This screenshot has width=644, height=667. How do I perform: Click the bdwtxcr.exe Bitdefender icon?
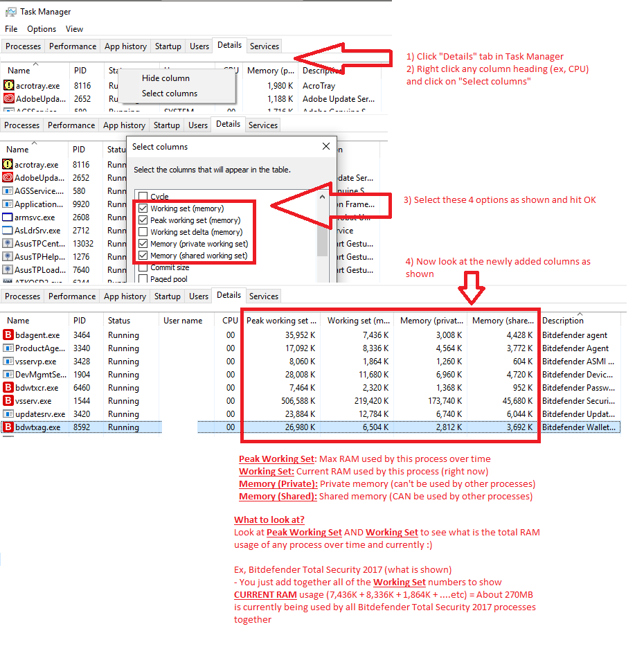coord(8,387)
